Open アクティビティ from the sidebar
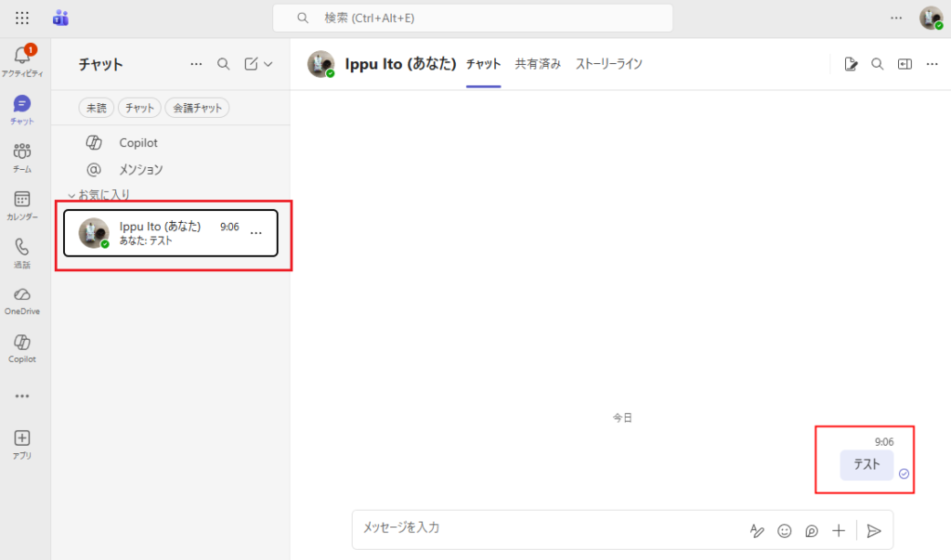 [x=22, y=59]
